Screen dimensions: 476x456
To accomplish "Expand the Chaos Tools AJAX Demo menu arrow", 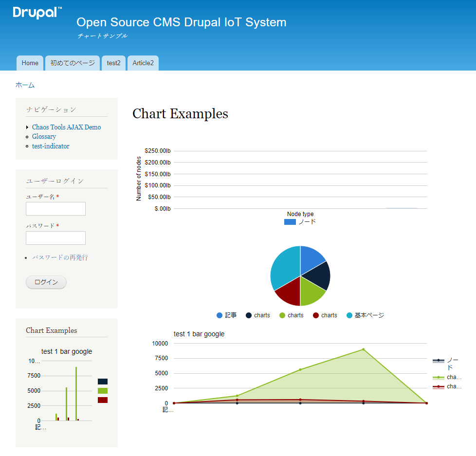I will [27, 127].
